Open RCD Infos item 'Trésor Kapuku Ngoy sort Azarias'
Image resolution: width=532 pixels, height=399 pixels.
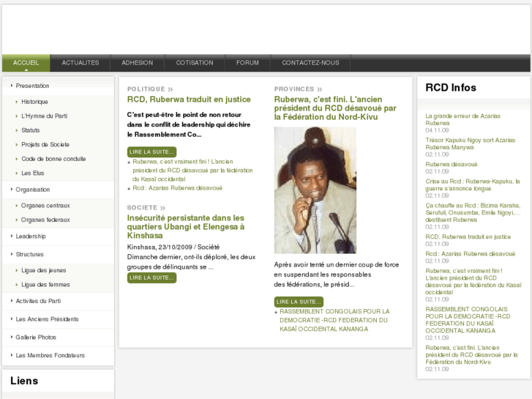[471, 143]
